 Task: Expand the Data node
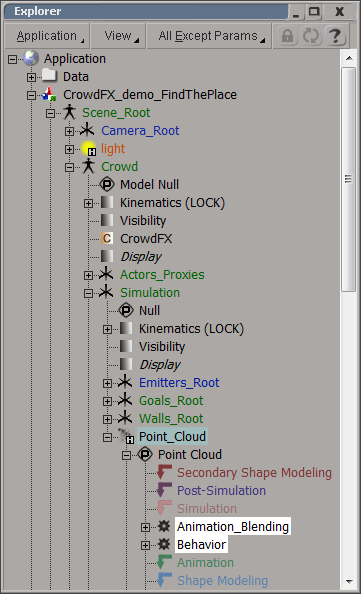31,77
